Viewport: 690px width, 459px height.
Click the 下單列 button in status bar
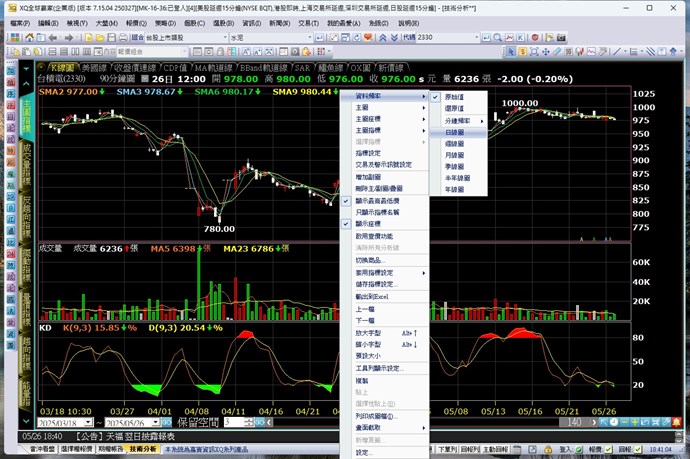tap(534, 451)
